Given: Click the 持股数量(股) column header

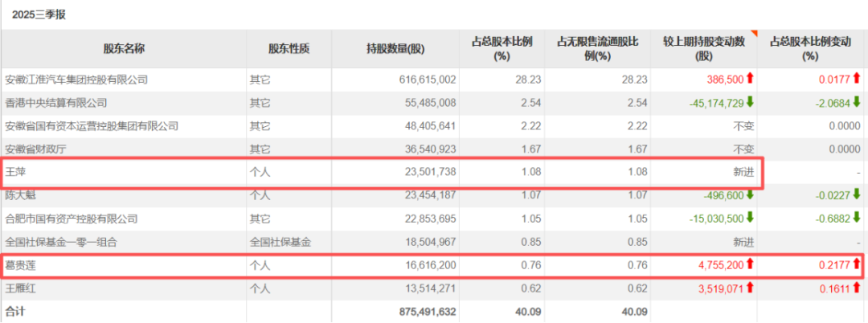Looking at the screenshot, I should click(x=395, y=49).
